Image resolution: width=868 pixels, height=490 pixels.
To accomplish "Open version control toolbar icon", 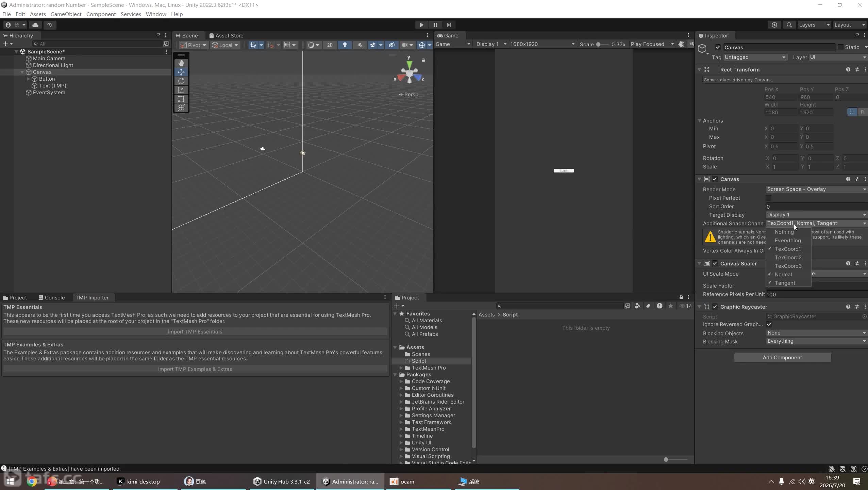I will click(x=50, y=25).
